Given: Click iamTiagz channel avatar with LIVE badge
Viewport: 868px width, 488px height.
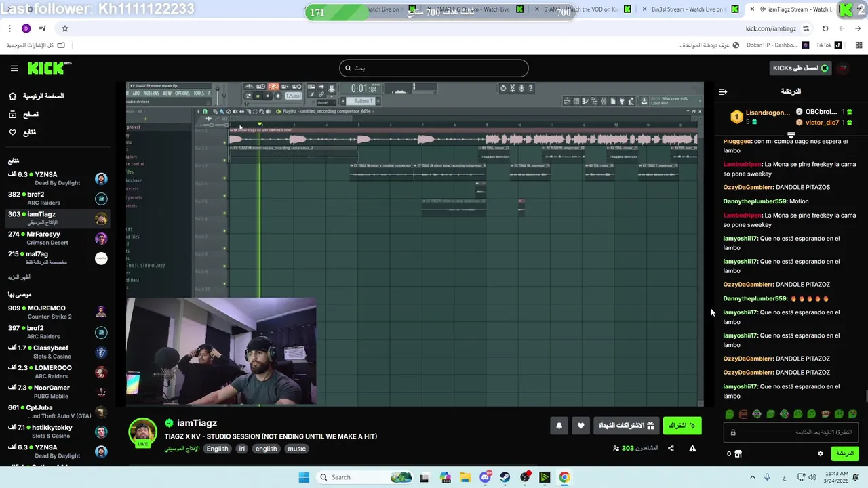Looking at the screenshot, I should pyautogui.click(x=143, y=432).
